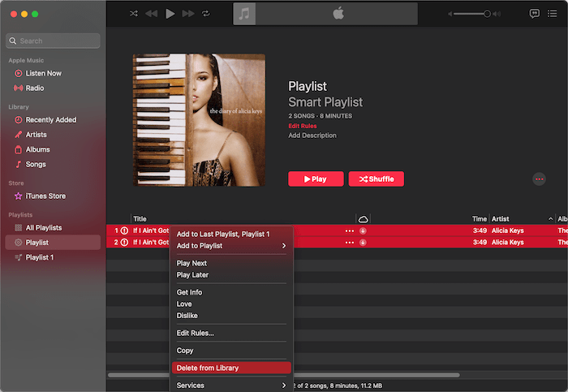Viewport: 568px width, 392px height.
Task: Click the download icon on first song
Action: 363,230
